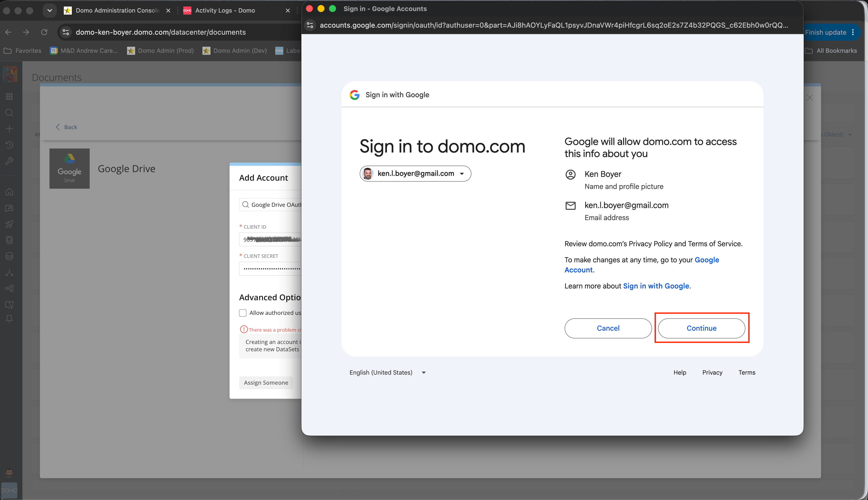The image size is (868, 500).
Task: Open the branching arrows icon in sidebar
Action: pos(9,272)
